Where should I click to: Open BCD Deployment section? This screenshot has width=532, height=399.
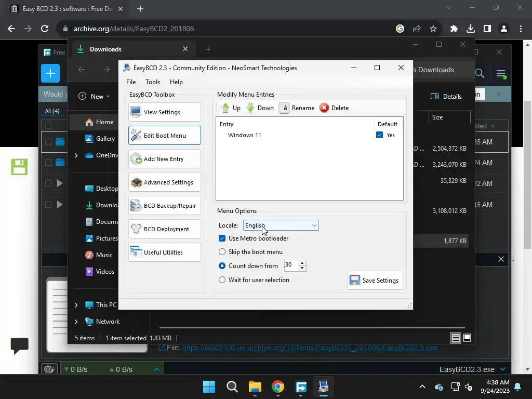pyautogui.click(x=165, y=229)
